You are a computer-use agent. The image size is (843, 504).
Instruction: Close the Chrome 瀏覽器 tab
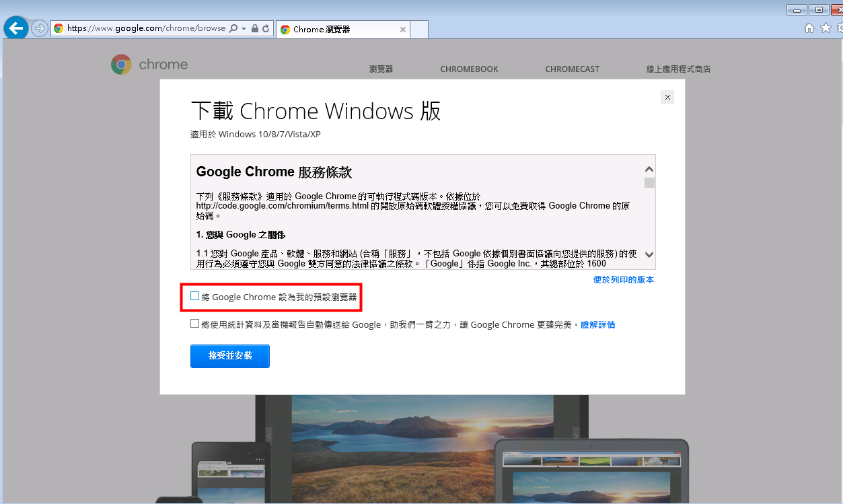403,30
